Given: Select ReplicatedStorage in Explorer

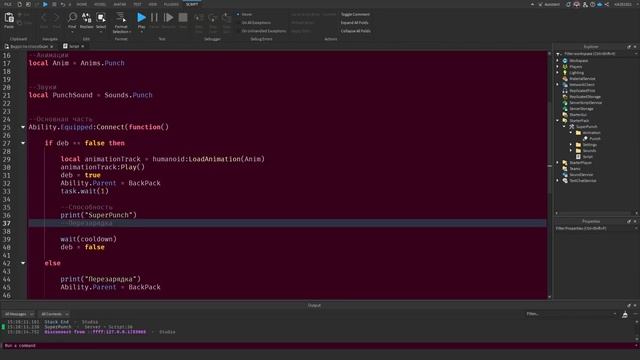Looking at the screenshot, I should 584,97.
